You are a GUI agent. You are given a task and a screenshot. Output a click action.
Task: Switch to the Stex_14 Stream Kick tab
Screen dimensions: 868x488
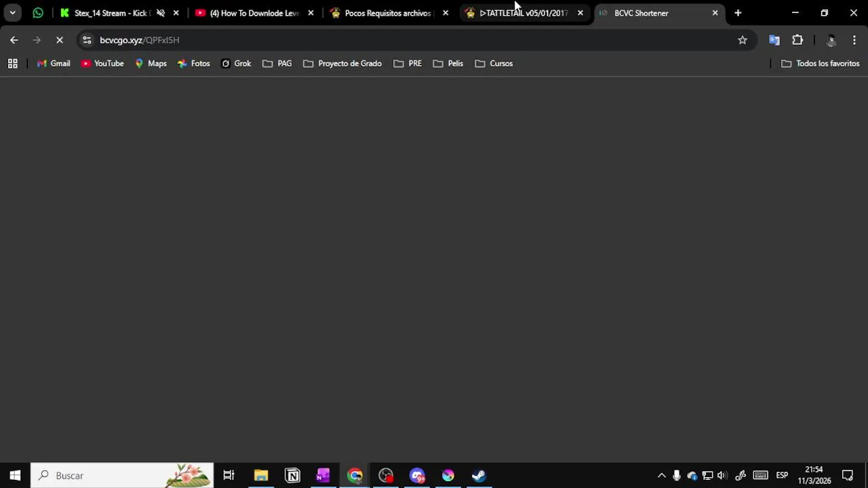click(x=112, y=13)
